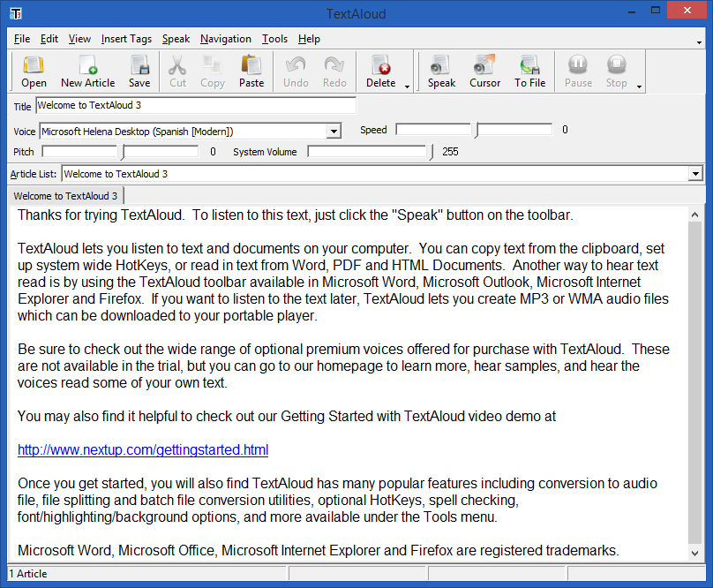713x588 pixels.
Task: Click the Speed slider handle
Action: click(x=477, y=131)
